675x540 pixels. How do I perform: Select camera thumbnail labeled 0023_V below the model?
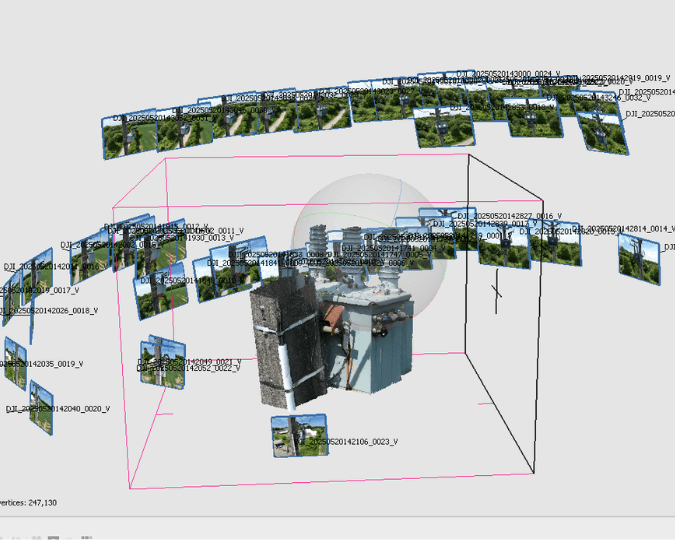(299, 436)
